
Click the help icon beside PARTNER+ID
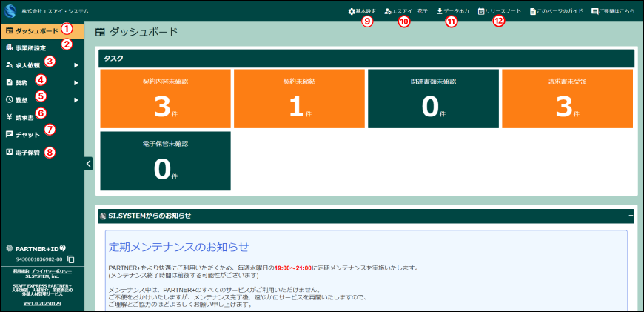coord(63,248)
